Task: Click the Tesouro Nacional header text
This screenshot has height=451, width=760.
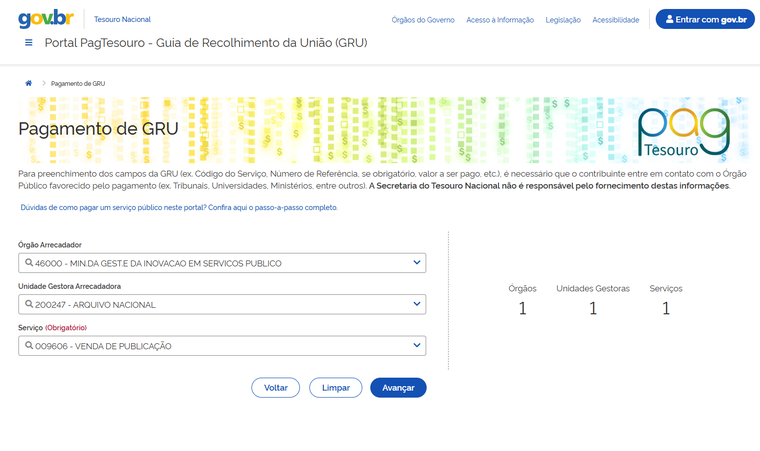Action: coord(122,19)
